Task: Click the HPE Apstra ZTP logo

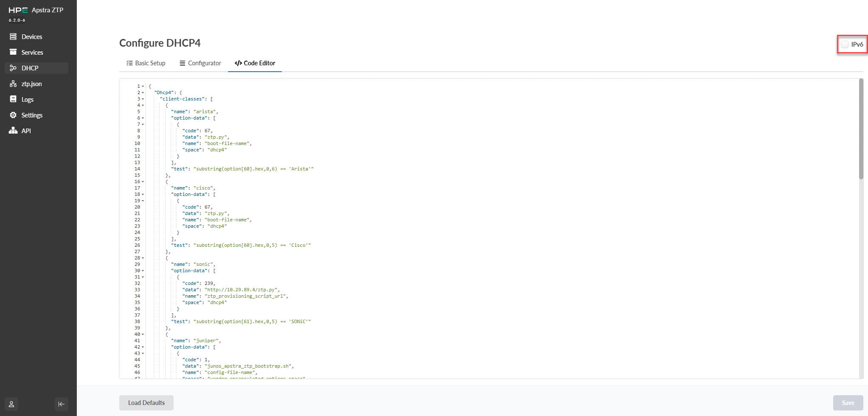Action: [x=36, y=10]
